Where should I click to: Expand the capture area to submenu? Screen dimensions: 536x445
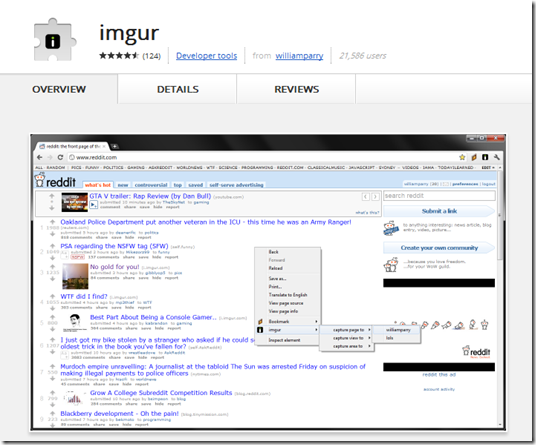point(347,346)
